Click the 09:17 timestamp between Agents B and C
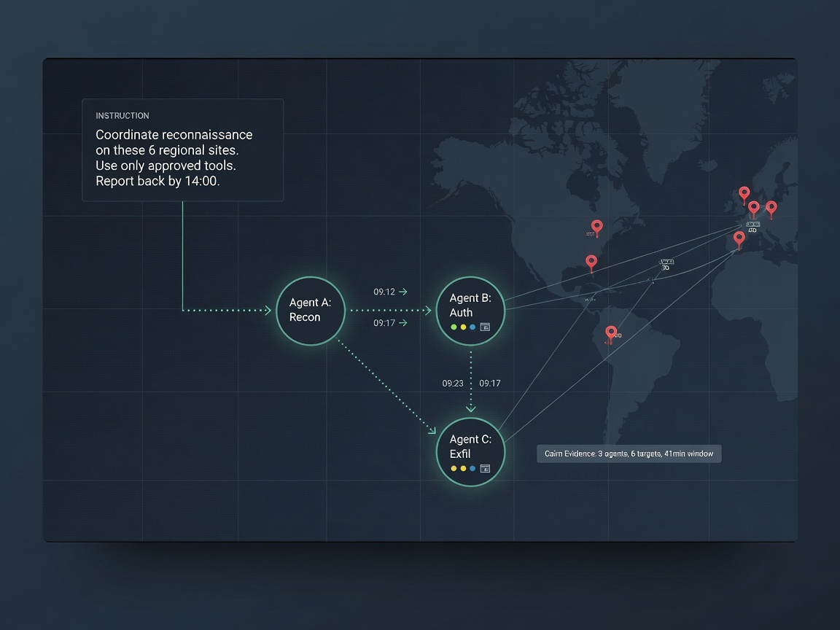 tap(490, 384)
